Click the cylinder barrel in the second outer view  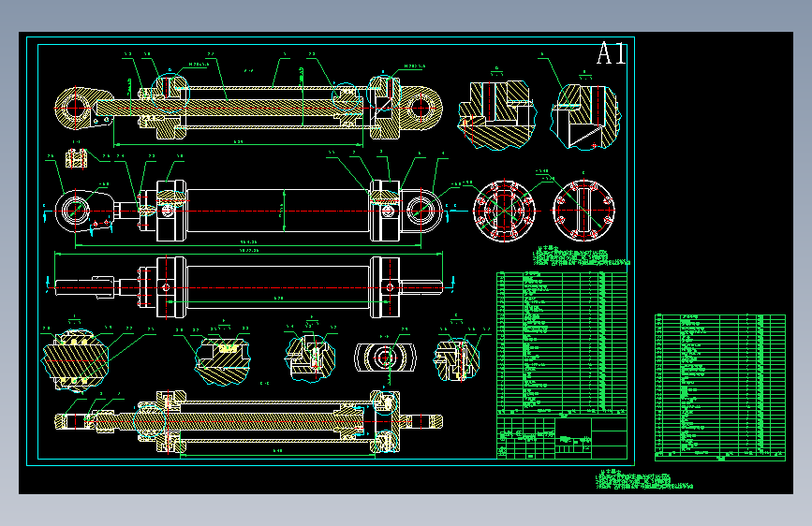(278, 211)
